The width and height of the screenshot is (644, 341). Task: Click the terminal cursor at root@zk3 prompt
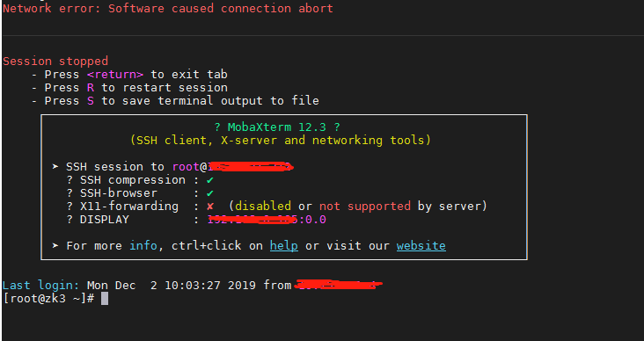click(x=105, y=298)
